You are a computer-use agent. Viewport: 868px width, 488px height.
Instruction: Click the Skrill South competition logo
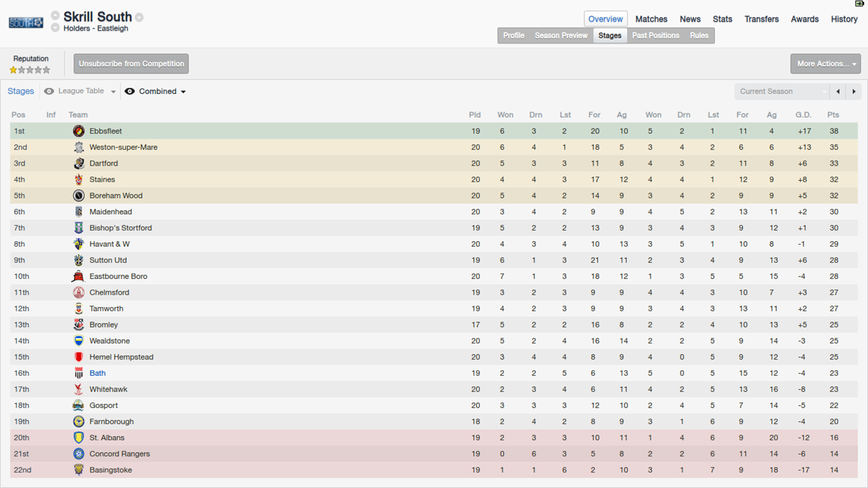pyautogui.click(x=26, y=22)
